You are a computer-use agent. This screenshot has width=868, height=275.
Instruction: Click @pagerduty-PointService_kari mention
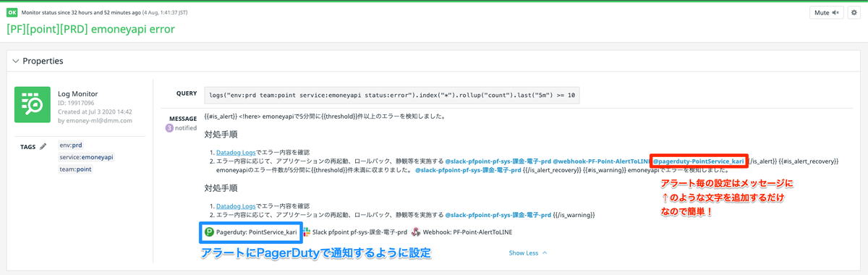click(x=698, y=161)
